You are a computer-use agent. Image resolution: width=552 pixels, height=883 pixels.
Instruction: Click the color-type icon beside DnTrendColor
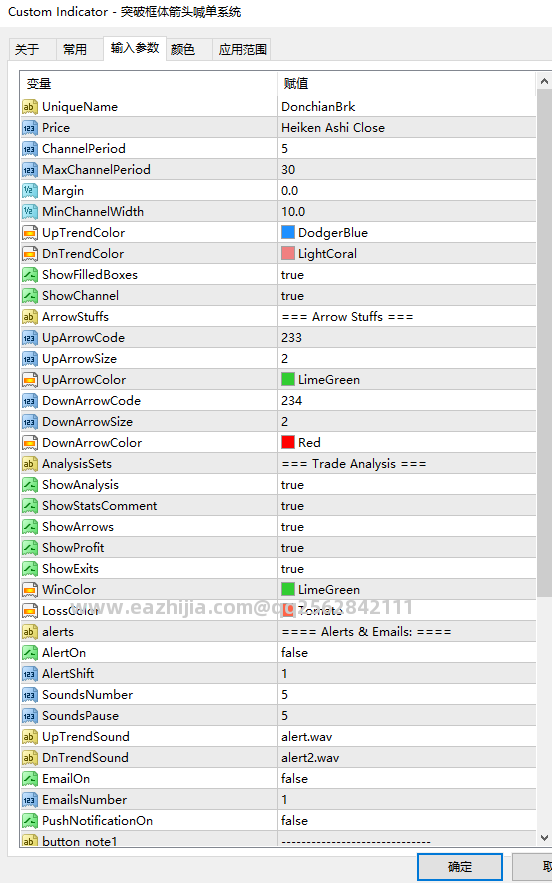30,254
